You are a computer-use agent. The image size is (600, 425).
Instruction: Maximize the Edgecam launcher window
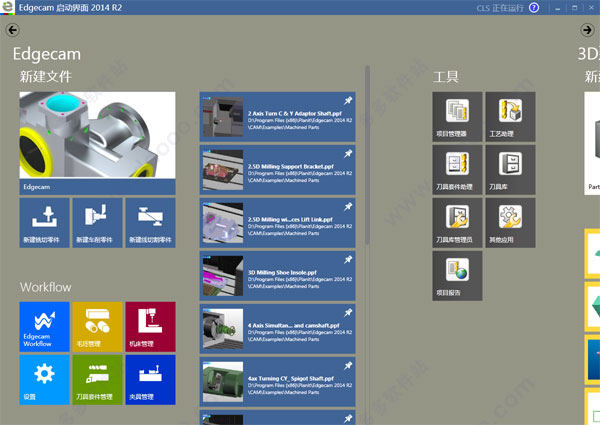[574, 8]
